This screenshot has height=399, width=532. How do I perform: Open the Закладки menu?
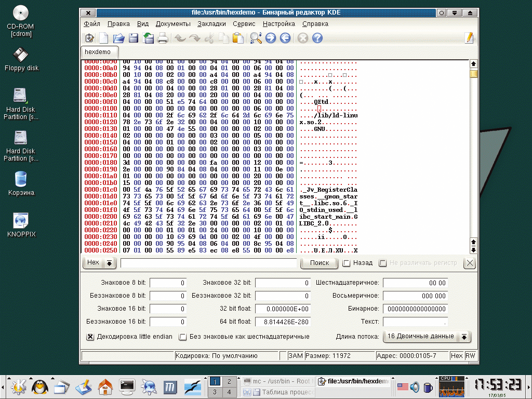tap(212, 24)
